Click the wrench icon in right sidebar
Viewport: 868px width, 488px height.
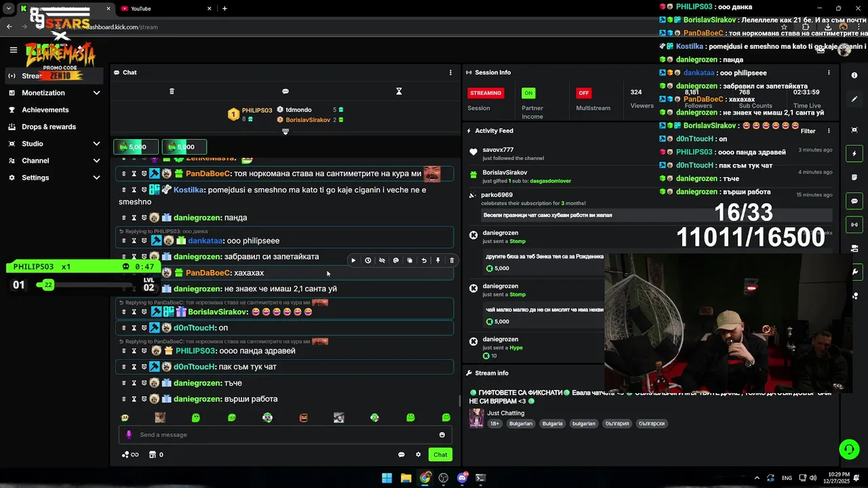(x=854, y=272)
